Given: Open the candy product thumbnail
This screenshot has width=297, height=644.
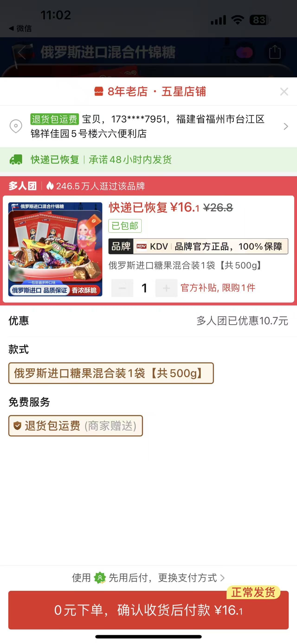Looking at the screenshot, I should 55,249.
